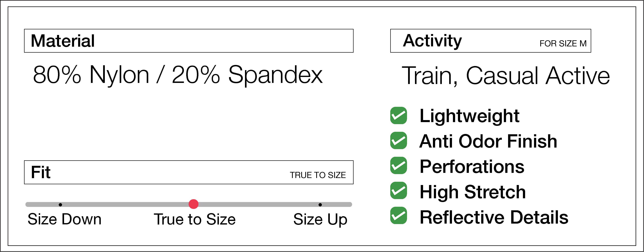Click the Lightweight feature label

point(469,116)
